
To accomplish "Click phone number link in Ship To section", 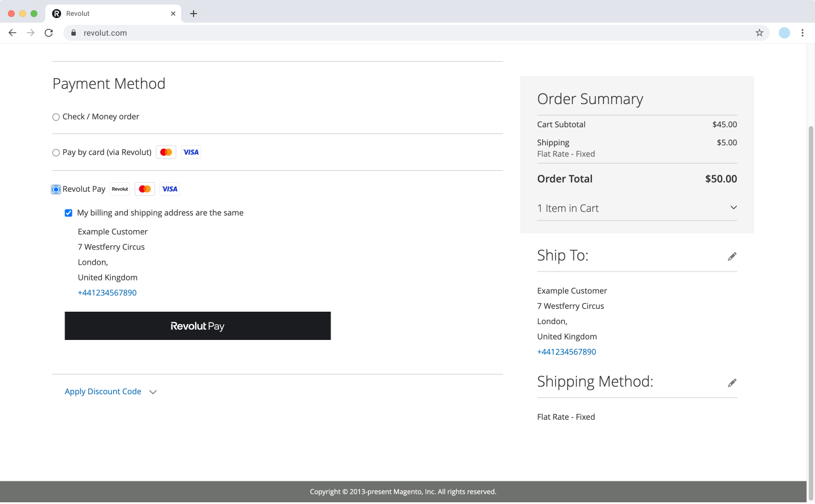I will 567,352.
